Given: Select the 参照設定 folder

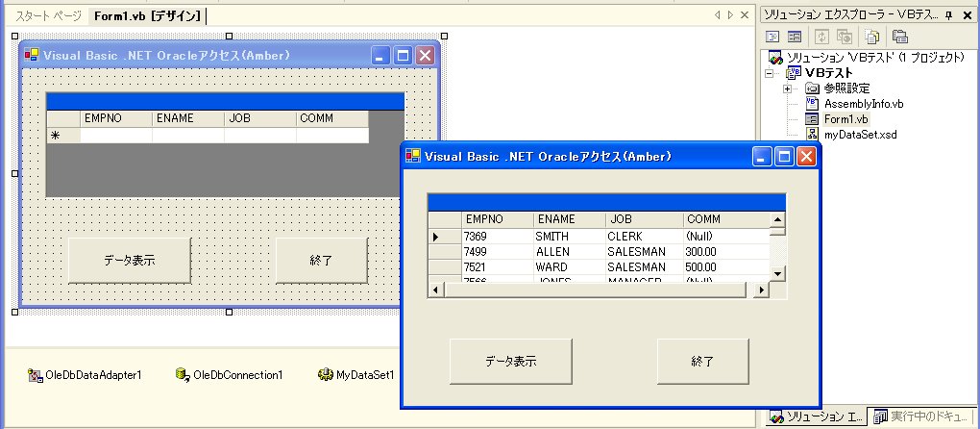Looking at the screenshot, I should click(x=846, y=88).
